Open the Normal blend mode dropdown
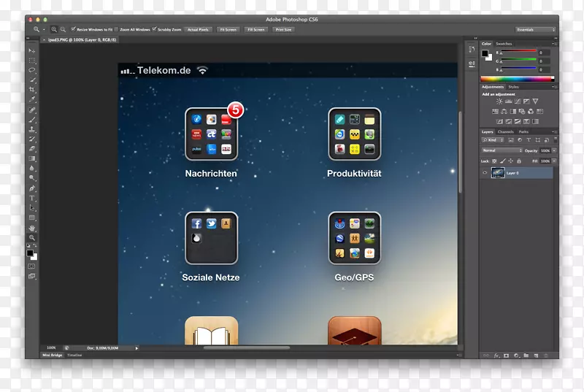The width and height of the screenshot is (584, 392). [502, 150]
